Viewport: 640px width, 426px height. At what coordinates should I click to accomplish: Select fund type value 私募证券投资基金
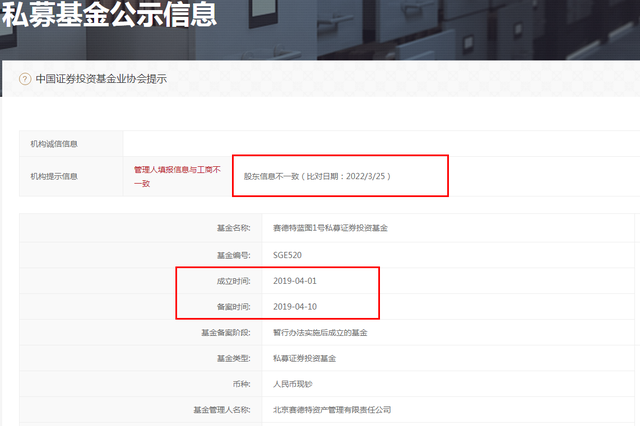tap(304, 358)
